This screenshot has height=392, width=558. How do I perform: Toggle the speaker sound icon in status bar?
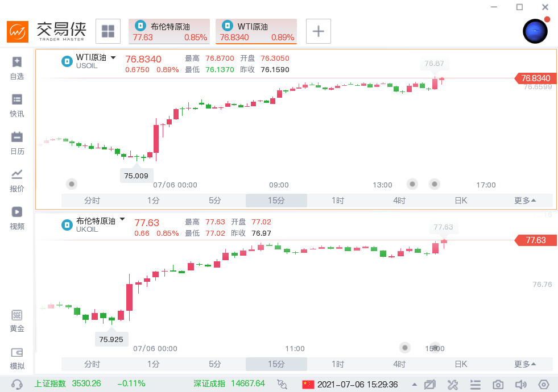(x=520, y=384)
